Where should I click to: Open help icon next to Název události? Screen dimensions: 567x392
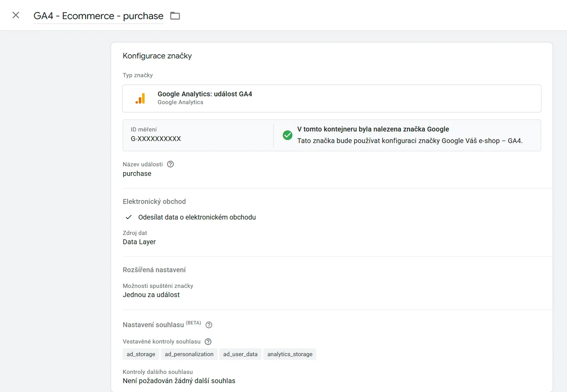pos(170,164)
